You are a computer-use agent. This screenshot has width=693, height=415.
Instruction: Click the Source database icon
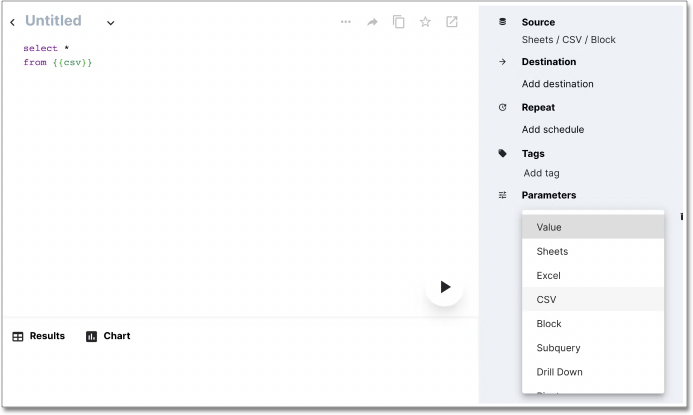[x=502, y=21]
